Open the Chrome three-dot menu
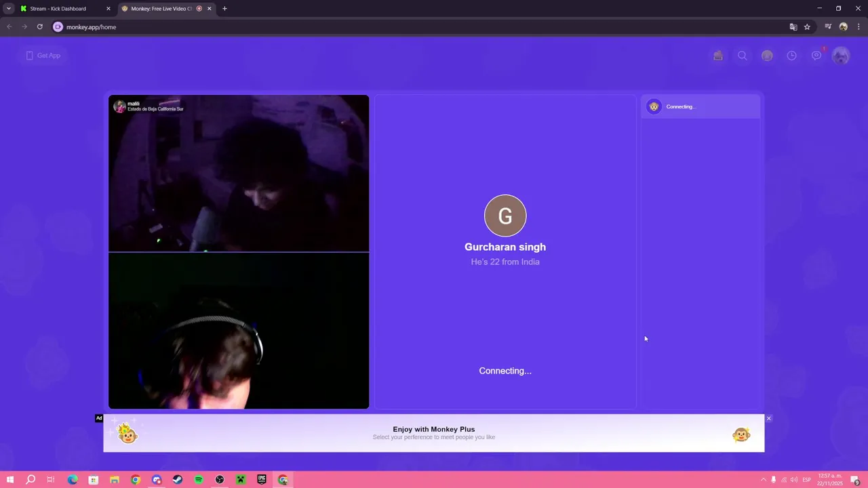 (x=859, y=27)
